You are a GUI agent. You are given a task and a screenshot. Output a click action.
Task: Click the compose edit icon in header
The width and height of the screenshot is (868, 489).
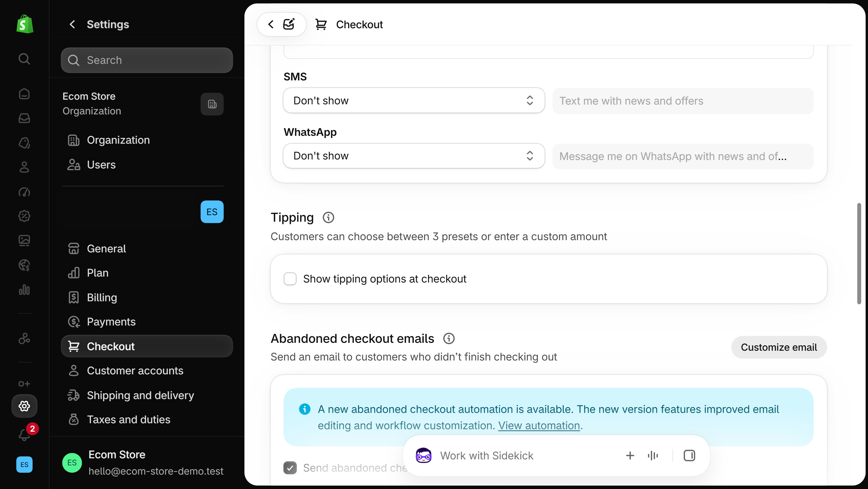coord(289,24)
